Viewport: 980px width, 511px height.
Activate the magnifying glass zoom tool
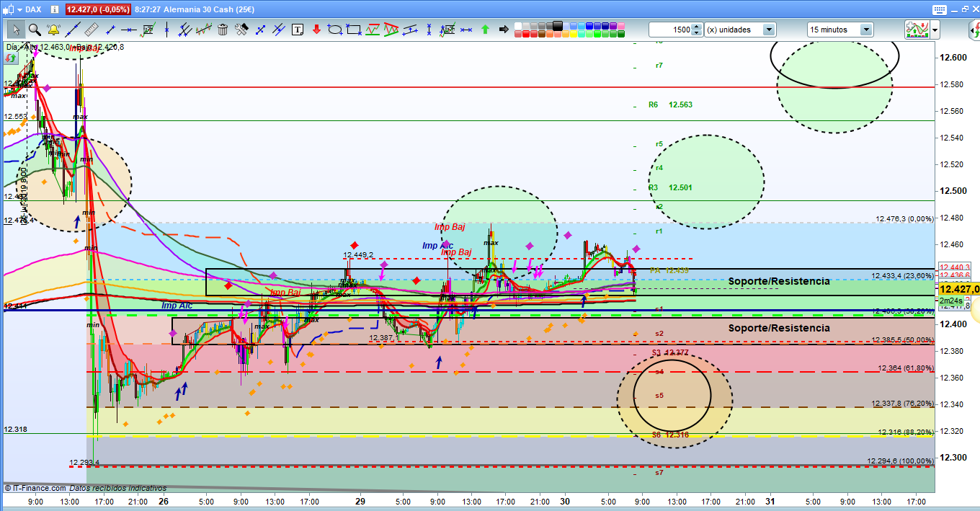pos(35,30)
